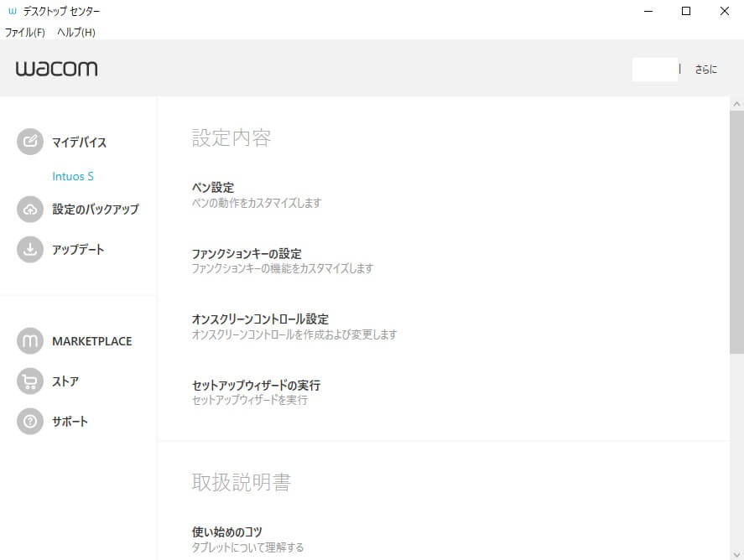Open ペン設定 pen settings
The height and width of the screenshot is (560, 744).
[213, 187]
